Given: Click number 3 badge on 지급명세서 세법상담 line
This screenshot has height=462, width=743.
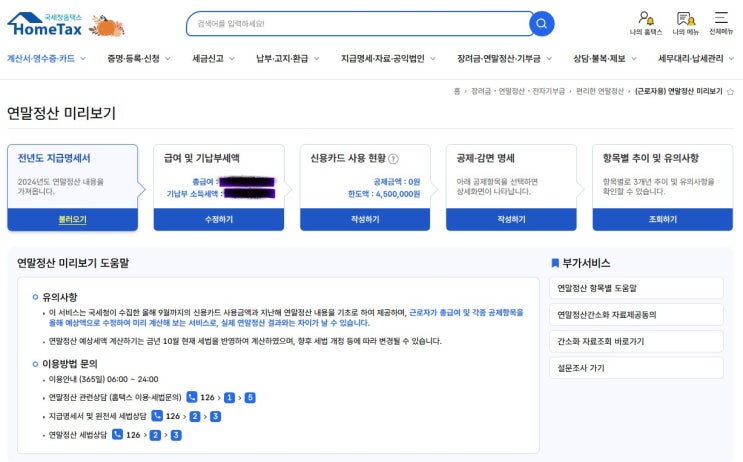Looking at the screenshot, I should coord(216,417).
